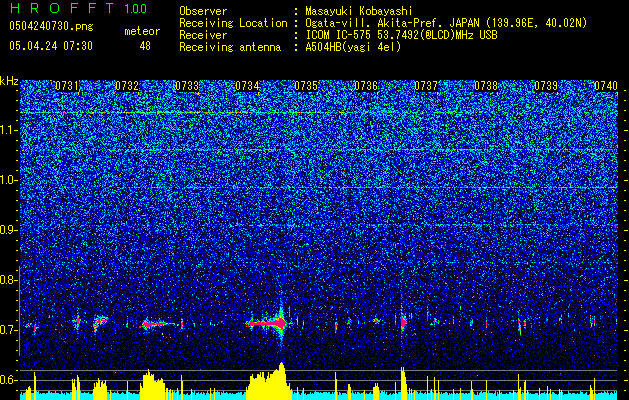Click the meteor count value 48
Viewport: 629px width, 400px height.
tap(145, 46)
